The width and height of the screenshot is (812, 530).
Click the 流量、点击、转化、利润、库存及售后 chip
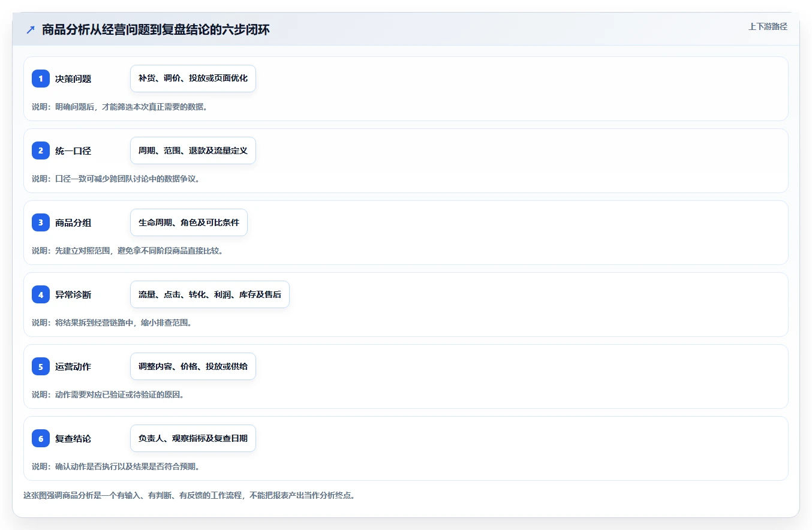coord(210,294)
